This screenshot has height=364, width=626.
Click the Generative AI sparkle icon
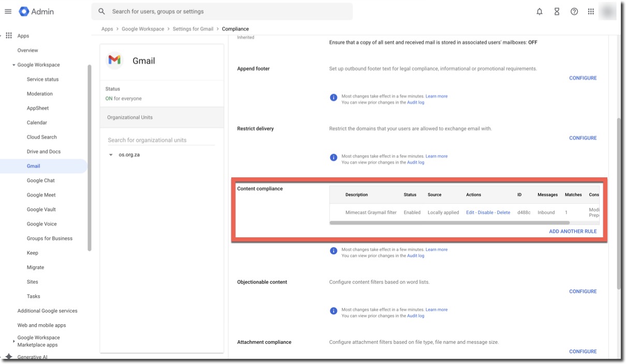9,357
